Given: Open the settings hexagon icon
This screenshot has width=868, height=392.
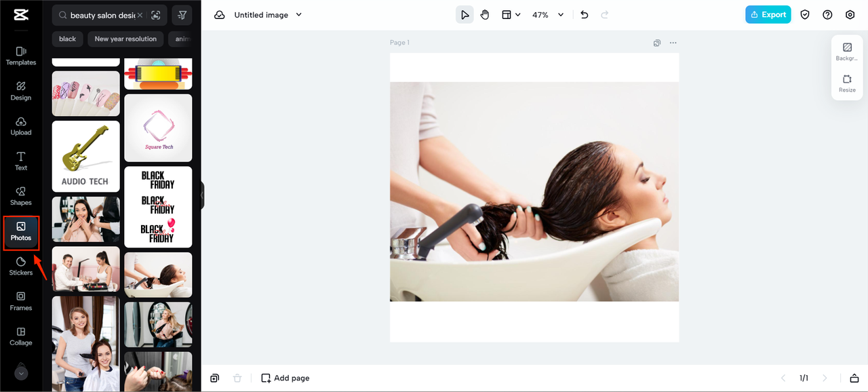Looking at the screenshot, I should (850, 14).
